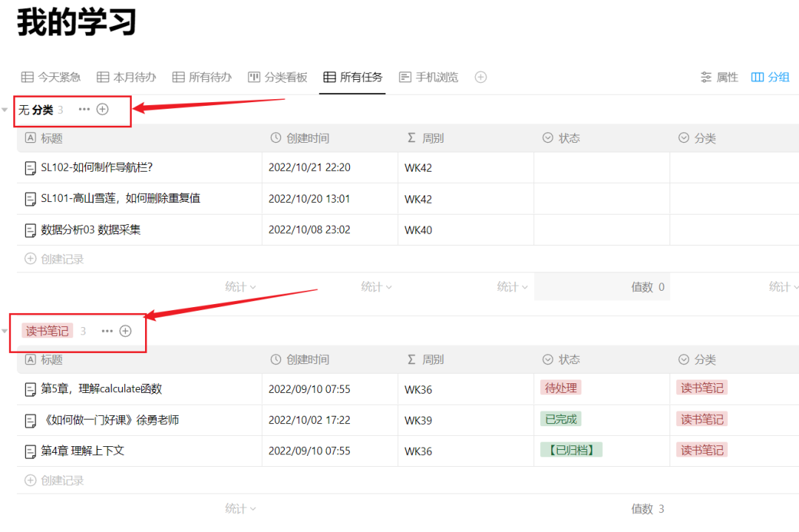Select the 所有待办 view tab
The width and height of the screenshot is (799, 532).
(x=202, y=77)
